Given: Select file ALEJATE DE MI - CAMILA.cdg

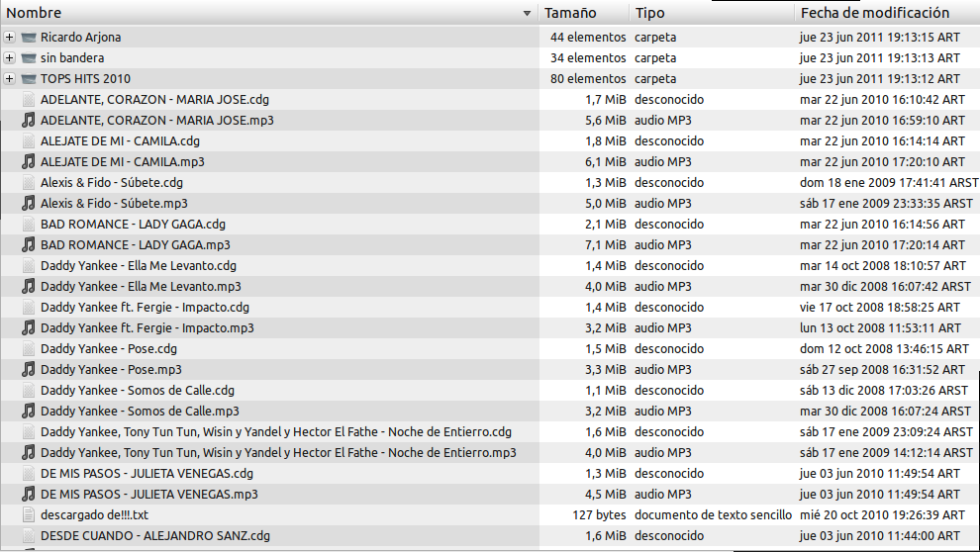Looking at the screenshot, I should [120, 141].
